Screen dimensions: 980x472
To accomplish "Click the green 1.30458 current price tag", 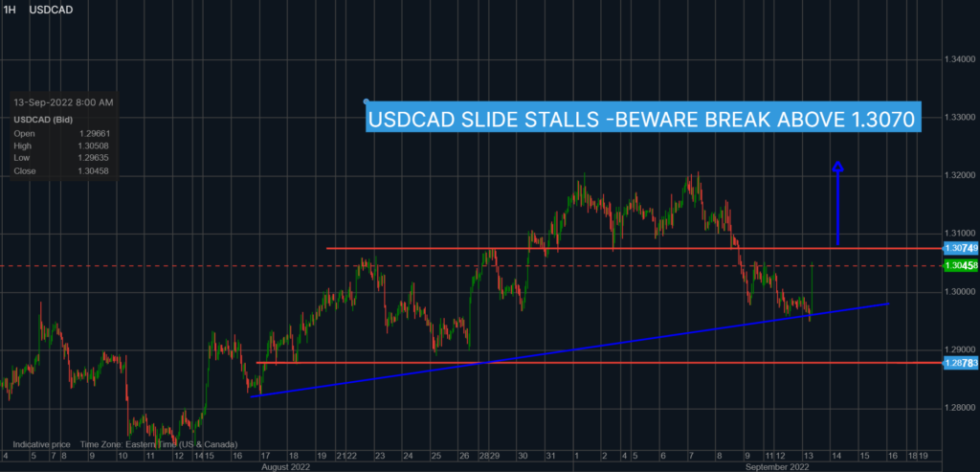I will pos(958,265).
